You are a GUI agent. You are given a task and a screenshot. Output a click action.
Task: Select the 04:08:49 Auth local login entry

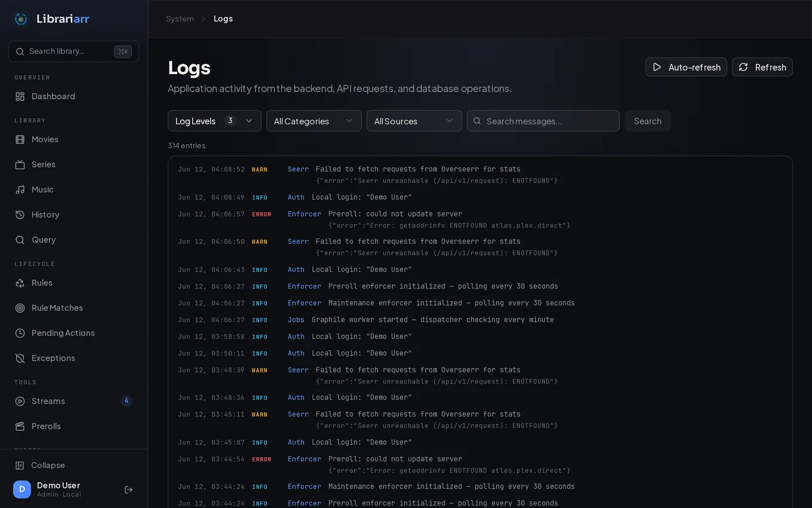[x=480, y=197]
